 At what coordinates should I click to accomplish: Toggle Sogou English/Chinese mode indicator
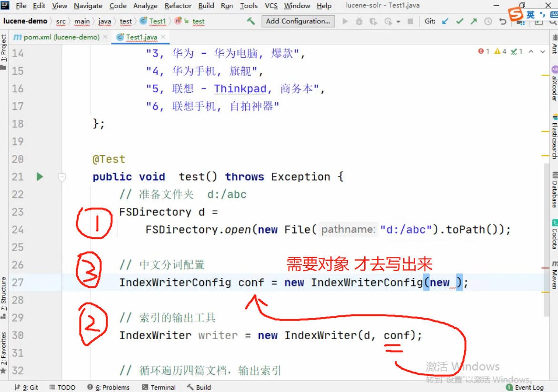(530, 14)
